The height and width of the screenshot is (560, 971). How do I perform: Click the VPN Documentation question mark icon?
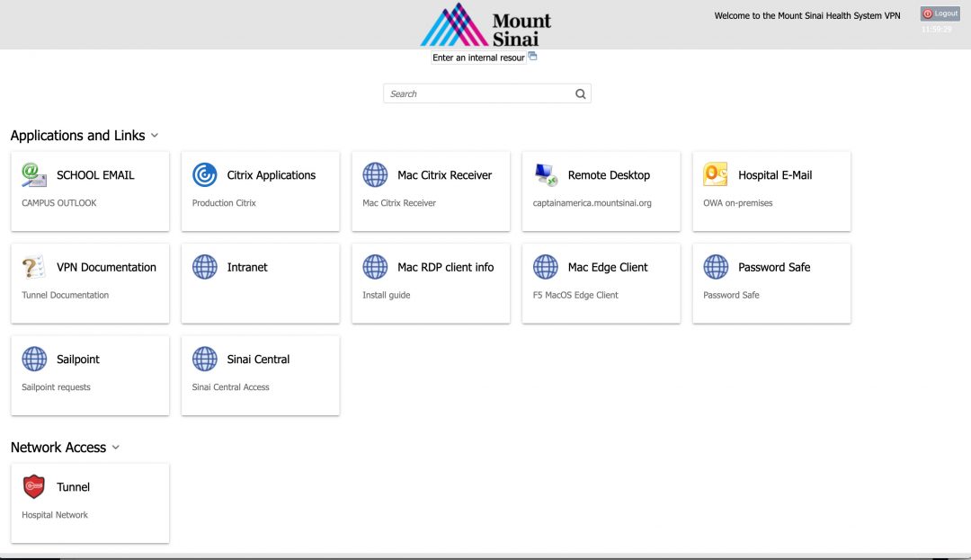34,267
